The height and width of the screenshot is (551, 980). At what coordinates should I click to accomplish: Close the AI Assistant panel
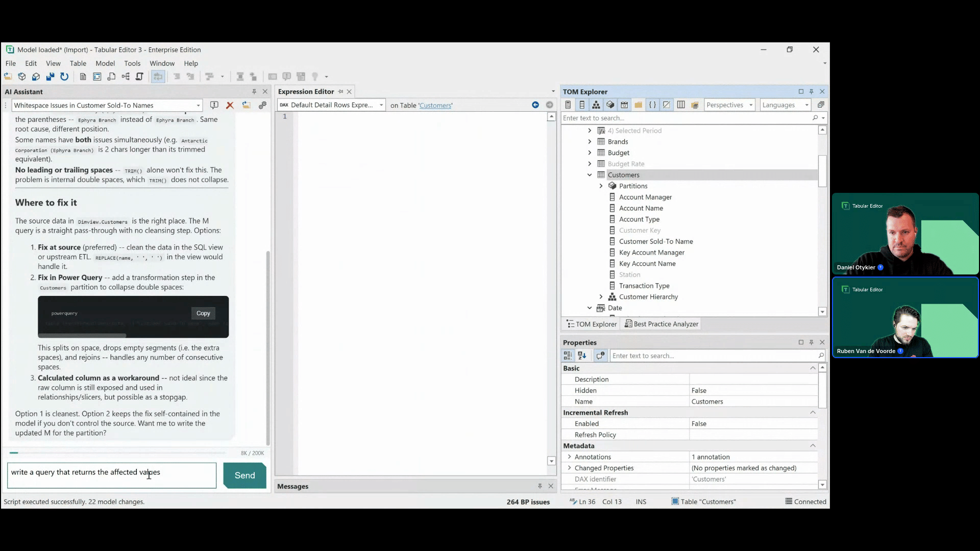click(x=265, y=91)
